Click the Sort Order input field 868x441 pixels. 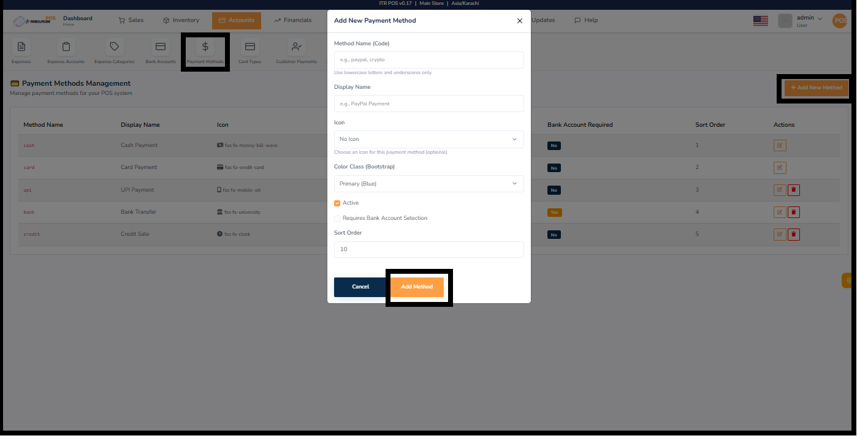coord(428,249)
